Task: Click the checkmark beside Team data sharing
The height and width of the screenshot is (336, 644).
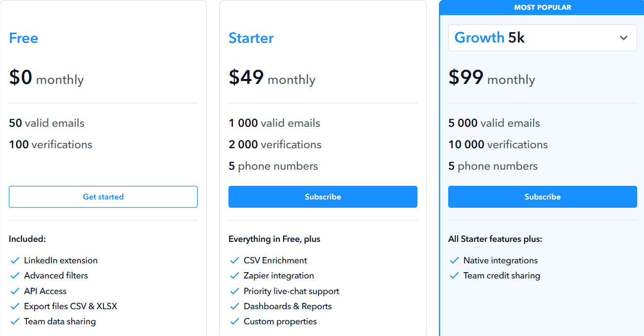Action: coord(15,322)
